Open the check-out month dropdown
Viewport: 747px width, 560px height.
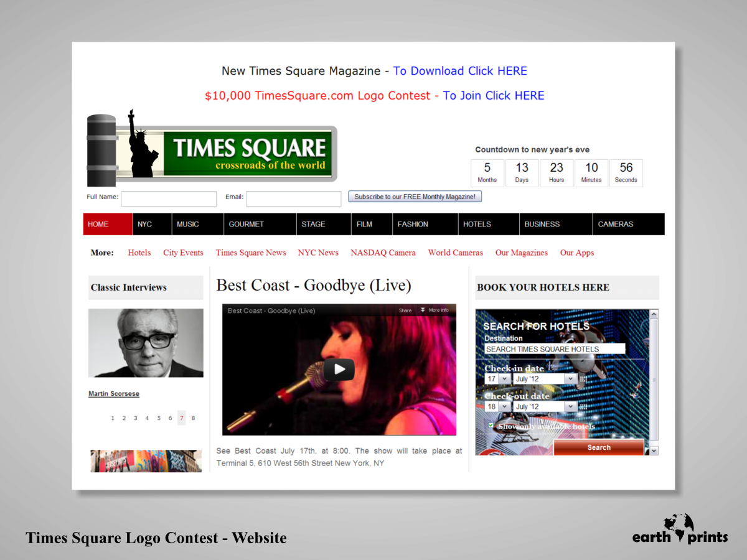click(545, 407)
